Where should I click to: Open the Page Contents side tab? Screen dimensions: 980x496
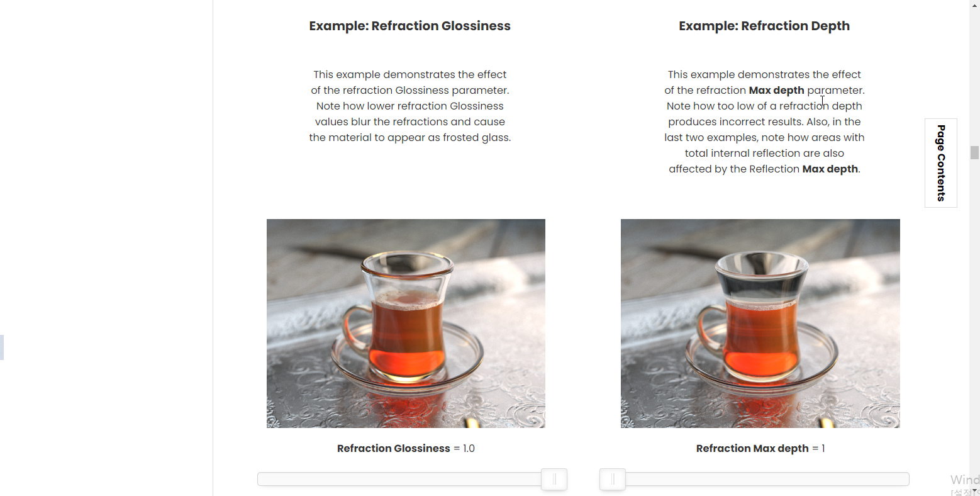pos(941,163)
